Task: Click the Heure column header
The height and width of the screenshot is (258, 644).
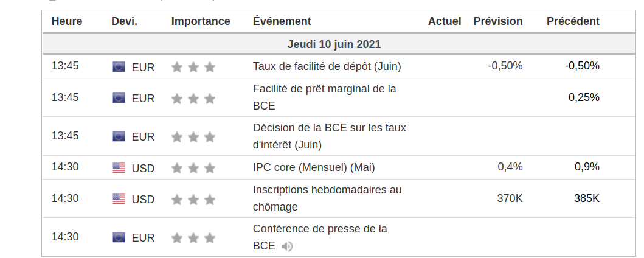Action: 67,21
